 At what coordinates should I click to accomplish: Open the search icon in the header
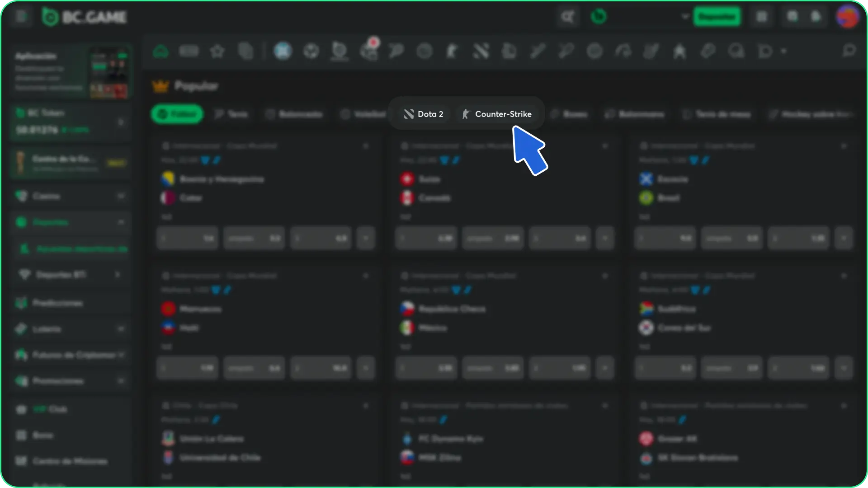(x=568, y=17)
